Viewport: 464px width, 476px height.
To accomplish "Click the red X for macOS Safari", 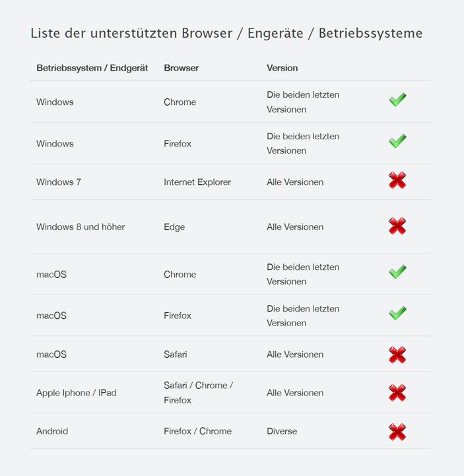I will click(x=397, y=355).
